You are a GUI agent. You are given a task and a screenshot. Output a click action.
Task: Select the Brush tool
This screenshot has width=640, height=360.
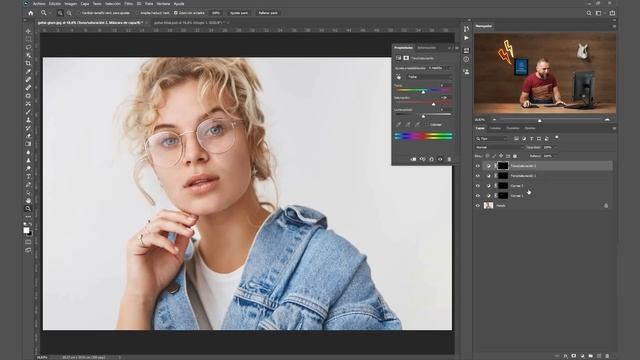click(x=28, y=112)
